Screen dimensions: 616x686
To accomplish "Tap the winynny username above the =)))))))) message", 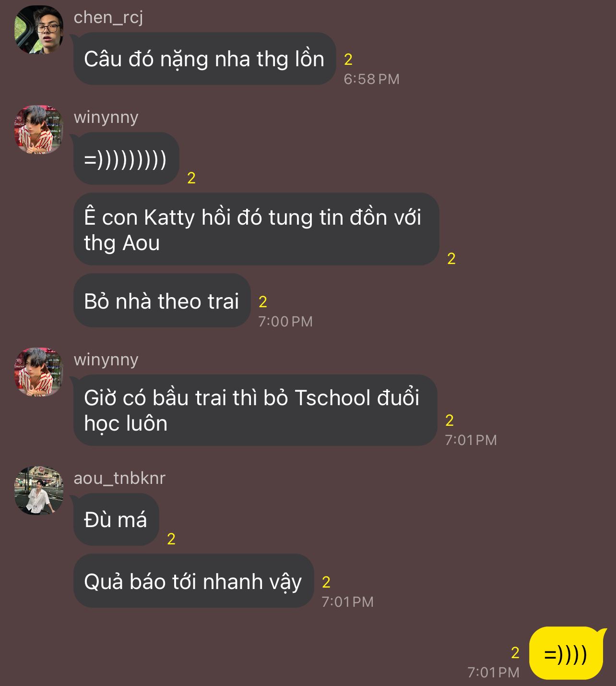I will tap(106, 117).
